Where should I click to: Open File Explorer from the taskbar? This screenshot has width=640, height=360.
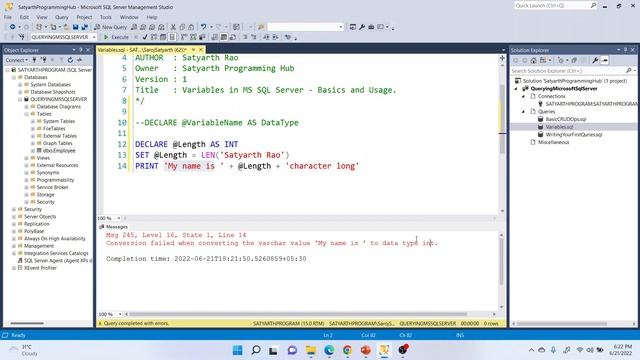(311, 350)
